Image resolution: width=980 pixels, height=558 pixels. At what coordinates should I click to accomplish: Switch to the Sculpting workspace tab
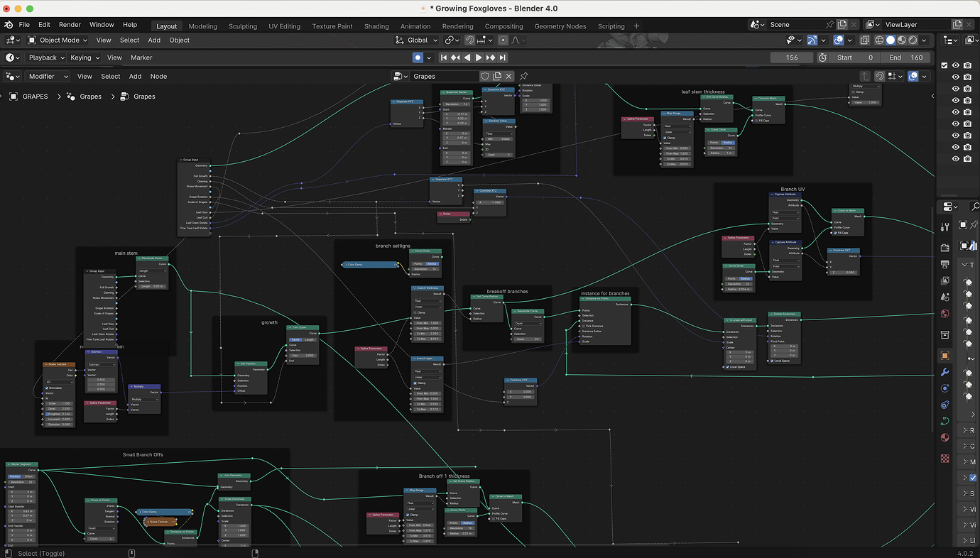point(243,26)
